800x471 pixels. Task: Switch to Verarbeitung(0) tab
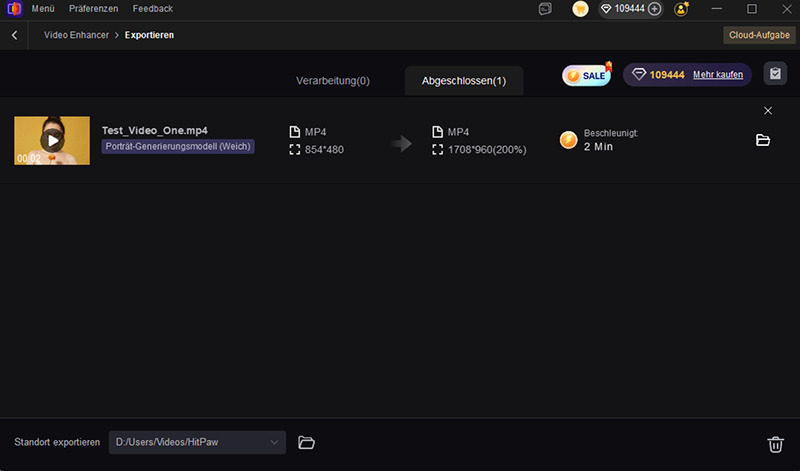(333, 80)
